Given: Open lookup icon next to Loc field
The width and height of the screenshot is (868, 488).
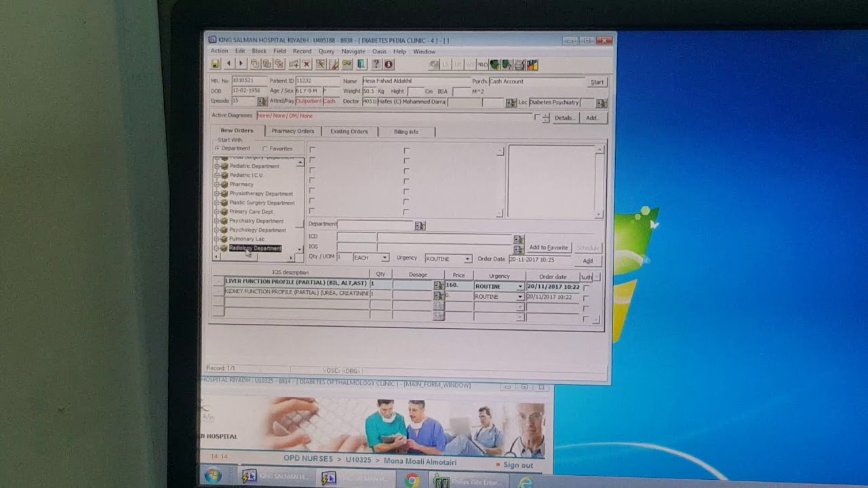Looking at the screenshot, I should pos(601,103).
